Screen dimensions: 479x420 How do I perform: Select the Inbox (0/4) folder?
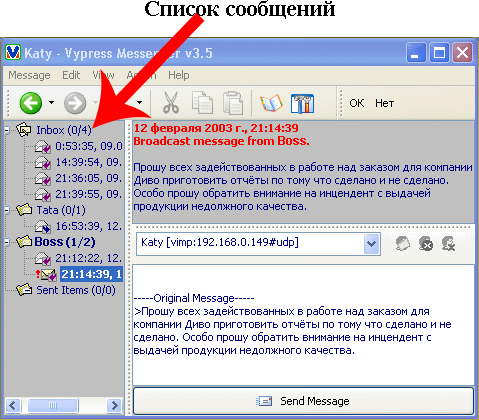point(64,130)
